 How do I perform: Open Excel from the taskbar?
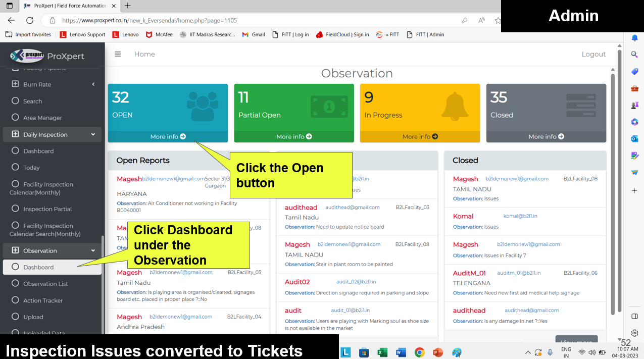click(x=382, y=352)
